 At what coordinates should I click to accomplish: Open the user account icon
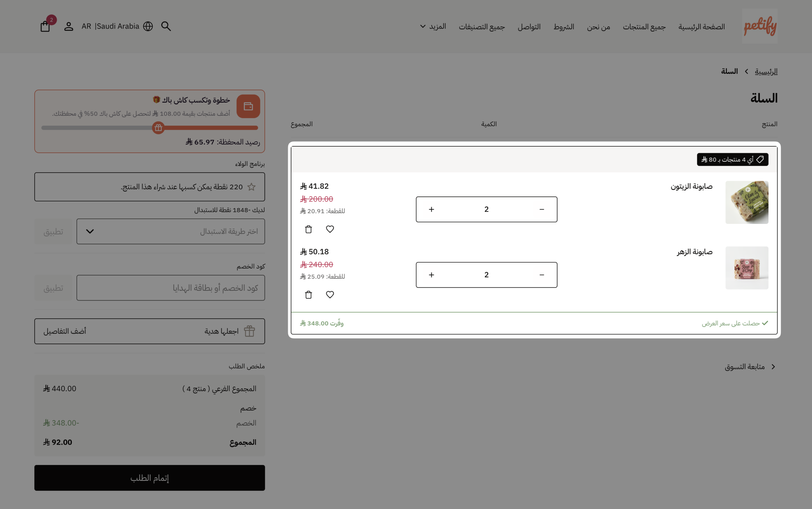click(x=69, y=26)
